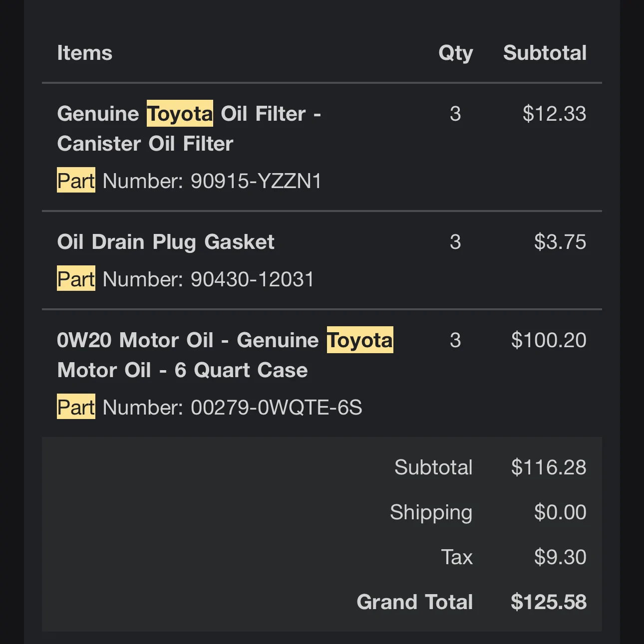Viewport: 644px width, 644px height.
Task: Click the Subtotal column header
Action: 545,53
